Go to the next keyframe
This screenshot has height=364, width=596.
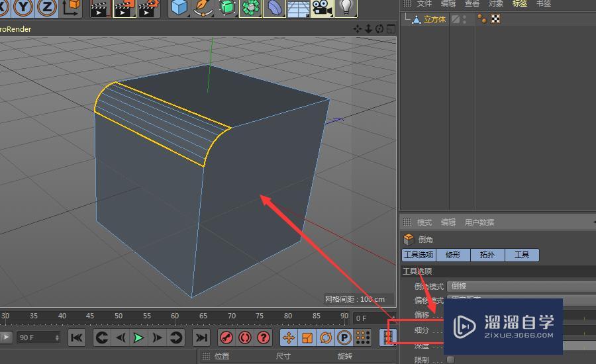pos(175,338)
